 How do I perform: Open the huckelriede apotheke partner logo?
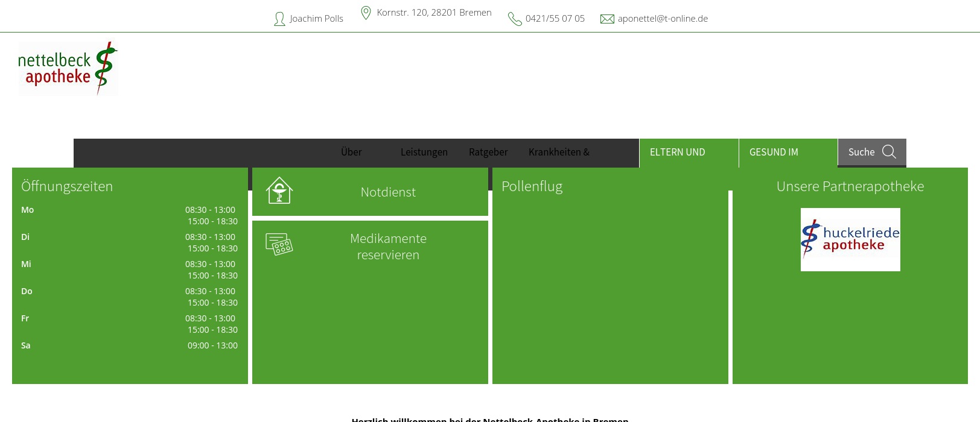pyautogui.click(x=850, y=239)
